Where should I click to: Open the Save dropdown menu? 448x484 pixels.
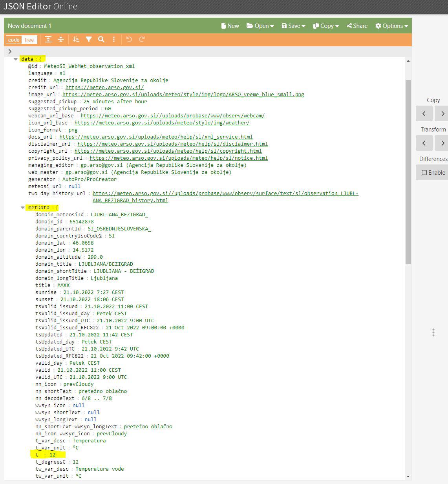tap(293, 26)
